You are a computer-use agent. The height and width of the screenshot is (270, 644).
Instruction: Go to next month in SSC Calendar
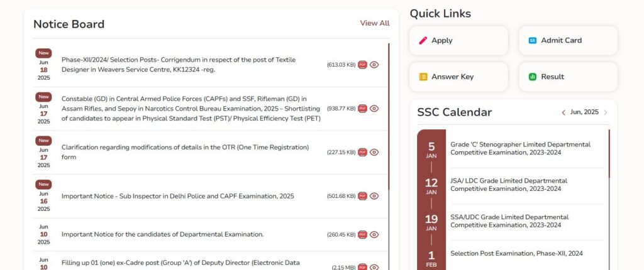click(x=606, y=112)
